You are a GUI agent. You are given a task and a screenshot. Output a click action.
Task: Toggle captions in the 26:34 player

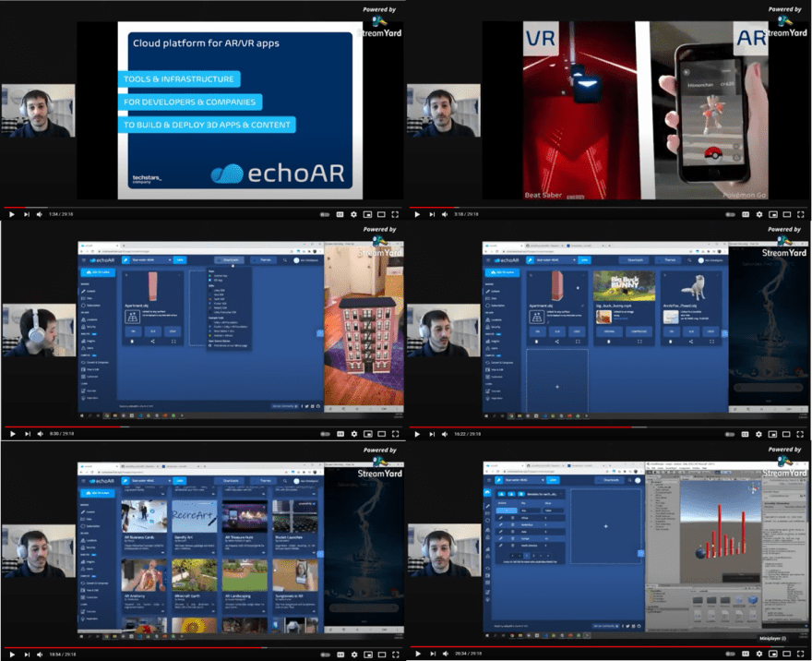746,654
